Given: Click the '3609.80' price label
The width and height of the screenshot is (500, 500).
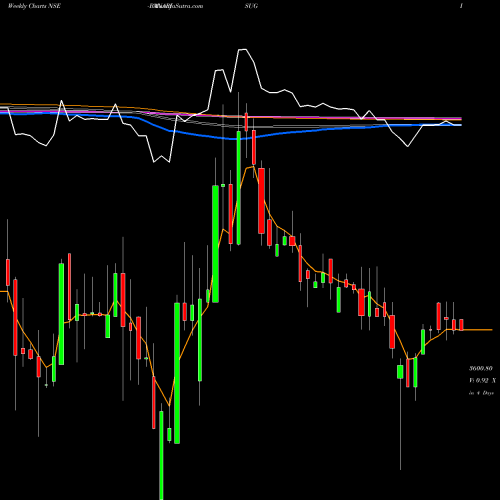Looking at the screenshot, I should tap(481, 369).
